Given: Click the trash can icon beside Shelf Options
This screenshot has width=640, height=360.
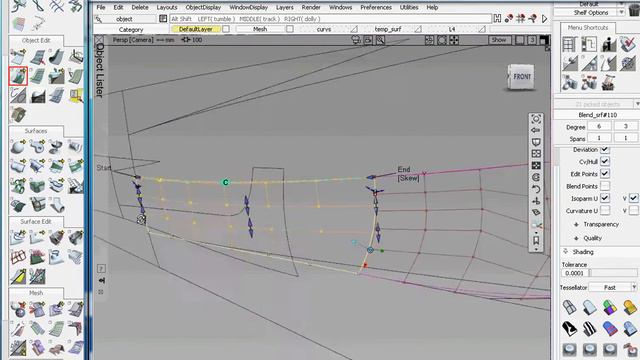Looking at the screenshot, I should tap(634, 10).
